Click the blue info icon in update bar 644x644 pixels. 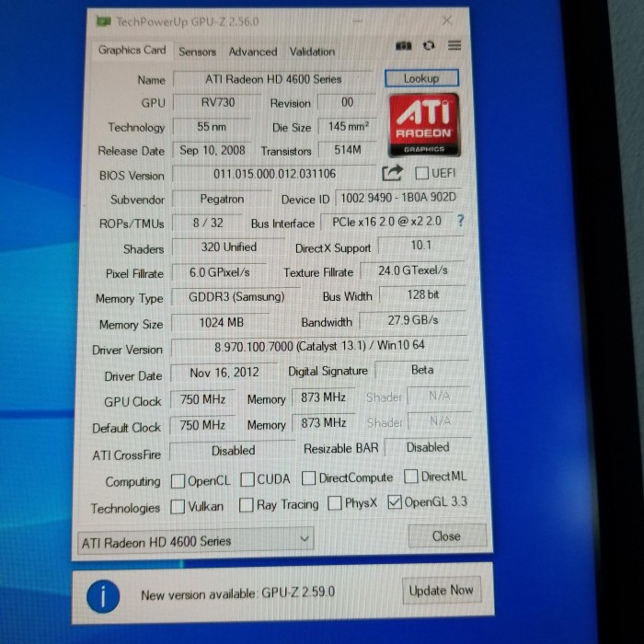[103, 595]
